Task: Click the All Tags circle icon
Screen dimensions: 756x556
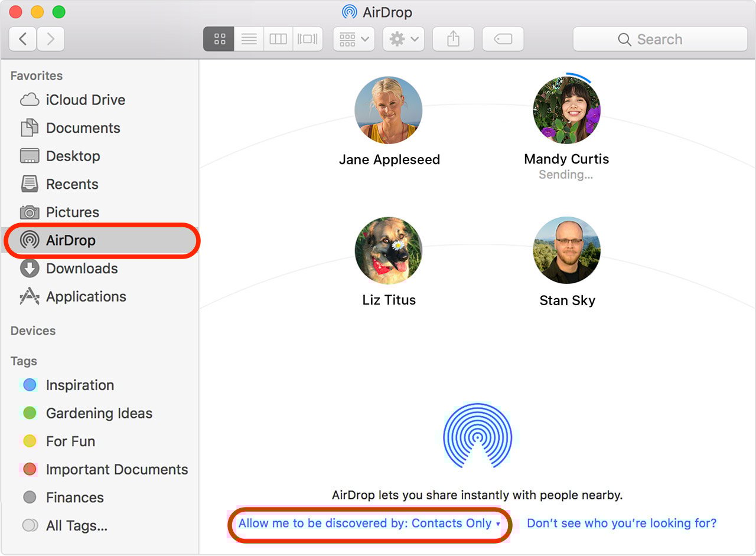Action: 30,525
